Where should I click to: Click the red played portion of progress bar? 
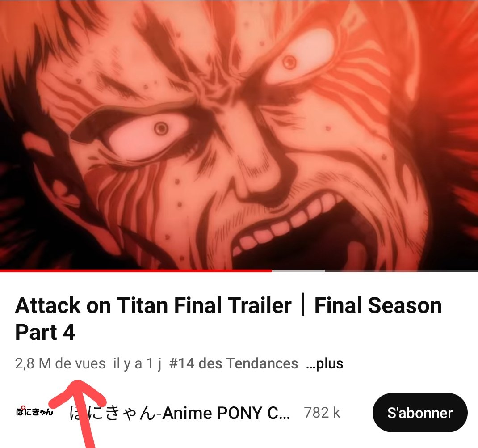(x=136, y=270)
